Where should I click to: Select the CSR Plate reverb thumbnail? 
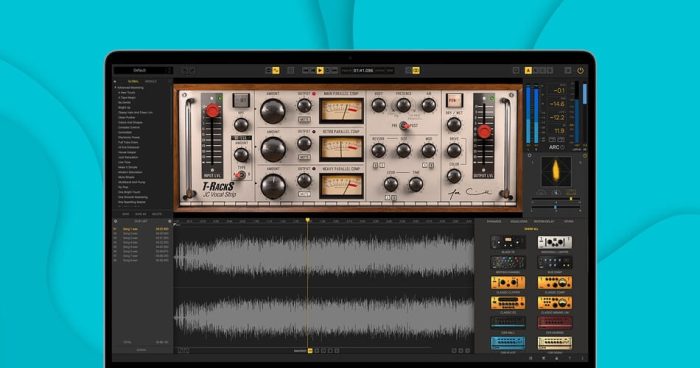click(x=508, y=343)
